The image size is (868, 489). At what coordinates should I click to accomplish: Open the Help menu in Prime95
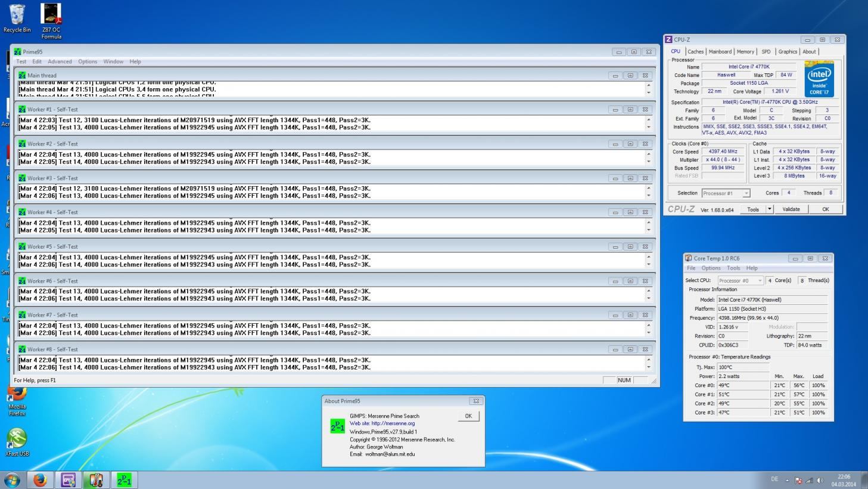(x=135, y=61)
